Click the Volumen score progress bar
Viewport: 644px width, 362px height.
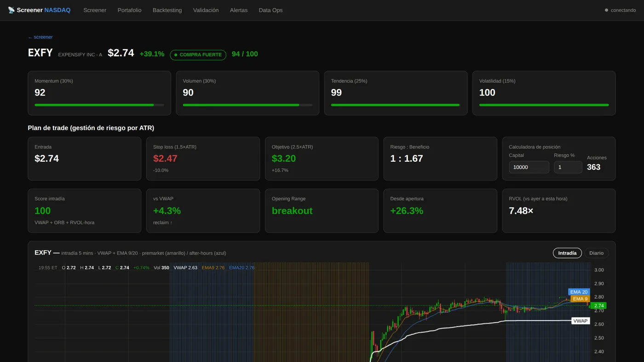coord(247,105)
